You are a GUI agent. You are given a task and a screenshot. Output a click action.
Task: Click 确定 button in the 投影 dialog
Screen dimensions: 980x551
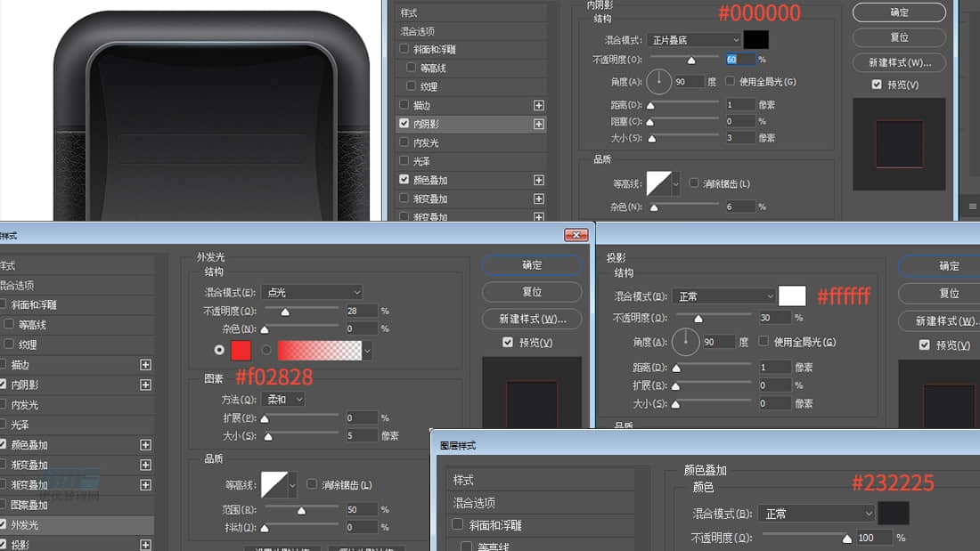pos(939,266)
